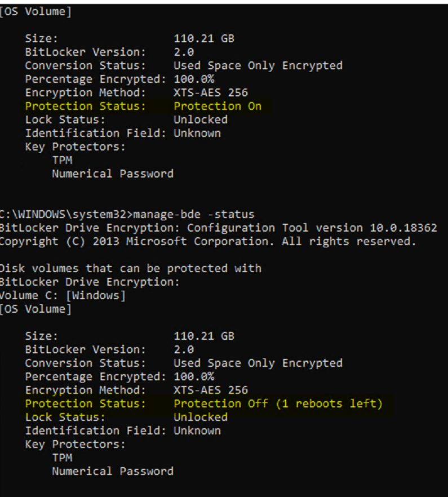Click the typed "manage-bde -status" command
Viewport: 448px width, 497px height.
(193, 214)
